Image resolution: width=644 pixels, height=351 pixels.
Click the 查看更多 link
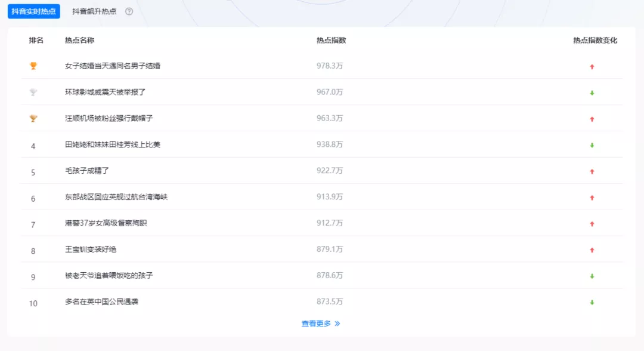tap(320, 324)
